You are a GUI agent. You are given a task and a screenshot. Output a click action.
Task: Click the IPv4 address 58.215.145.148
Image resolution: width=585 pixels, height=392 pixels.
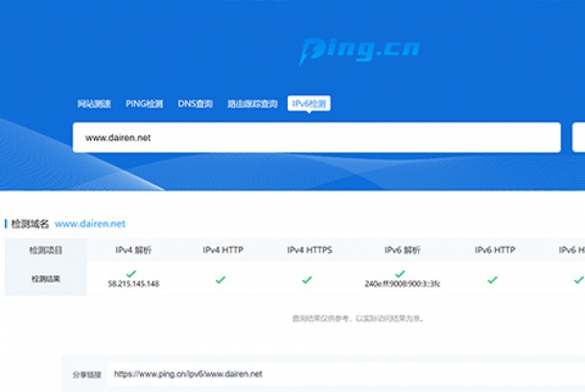click(x=132, y=285)
